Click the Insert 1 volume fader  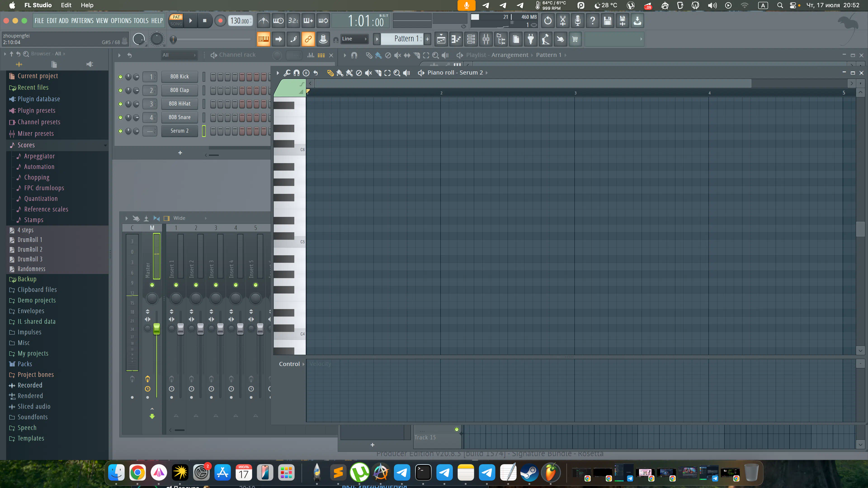(x=180, y=329)
